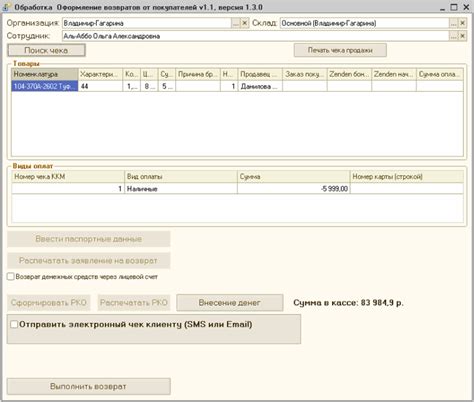Image resolution: width=474 pixels, height=402 pixels.
Task: Open the Организация selection ellipsis button
Action: (x=235, y=23)
